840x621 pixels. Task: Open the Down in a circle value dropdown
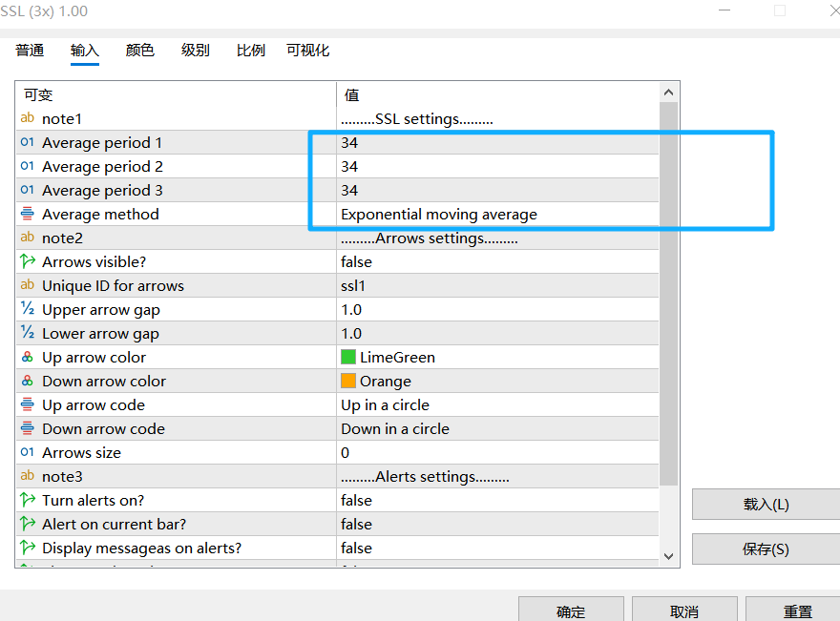coord(497,429)
